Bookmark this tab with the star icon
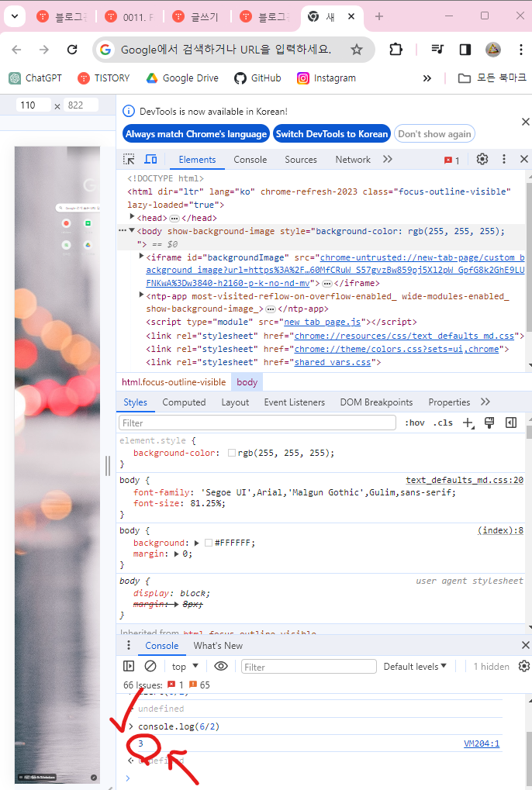532x790 pixels. [x=357, y=50]
